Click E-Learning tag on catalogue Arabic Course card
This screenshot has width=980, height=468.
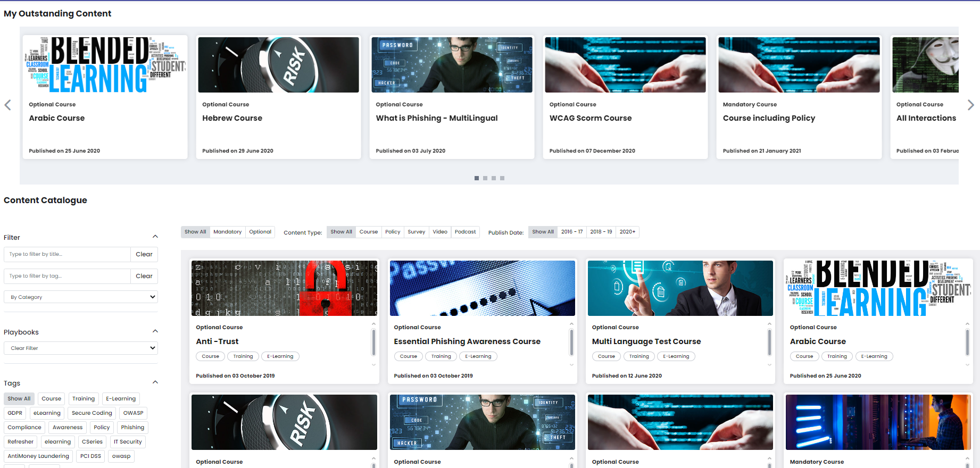[874, 356]
